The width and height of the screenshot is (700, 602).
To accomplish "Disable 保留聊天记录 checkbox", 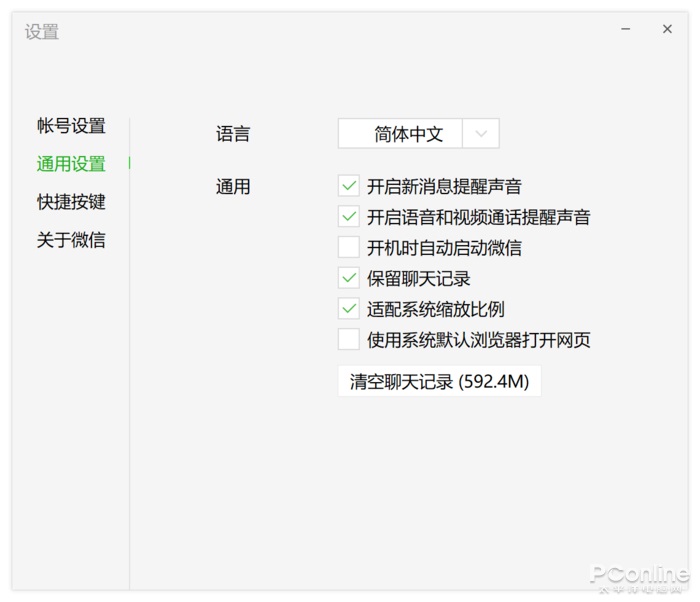I will click(349, 278).
